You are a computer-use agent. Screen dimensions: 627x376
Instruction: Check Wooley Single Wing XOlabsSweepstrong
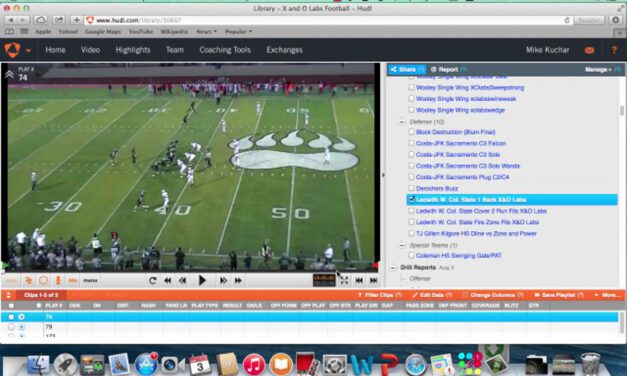(x=411, y=87)
